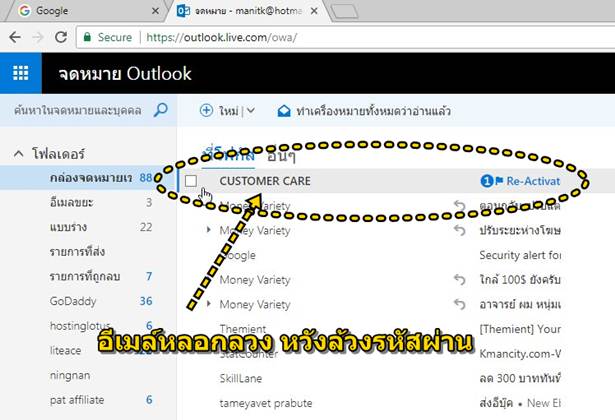Image resolution: width=615 pixels, height=420 pixels.
Task: Open the dropdown arrow next to ใหม่
Action: coord(251,111)
